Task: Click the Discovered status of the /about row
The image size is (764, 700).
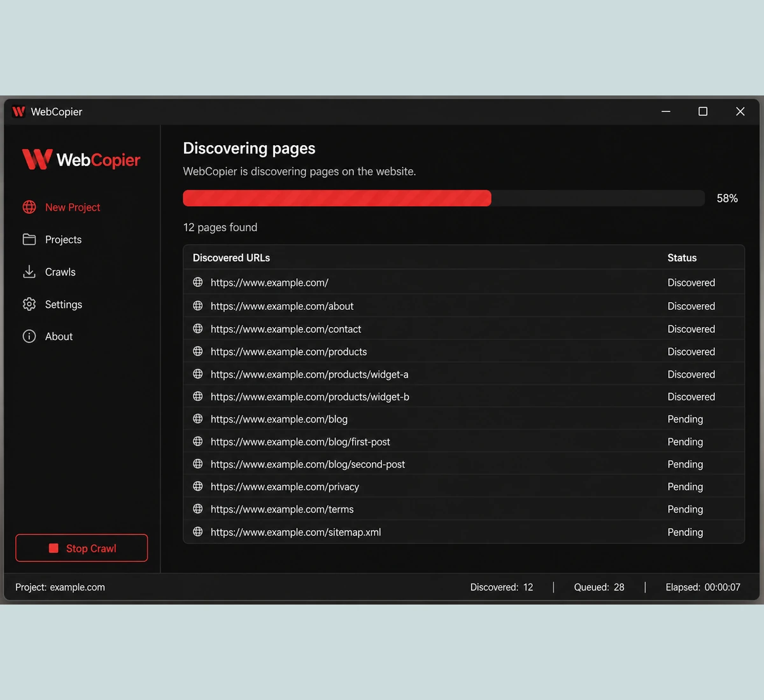Action: (691, 306)
